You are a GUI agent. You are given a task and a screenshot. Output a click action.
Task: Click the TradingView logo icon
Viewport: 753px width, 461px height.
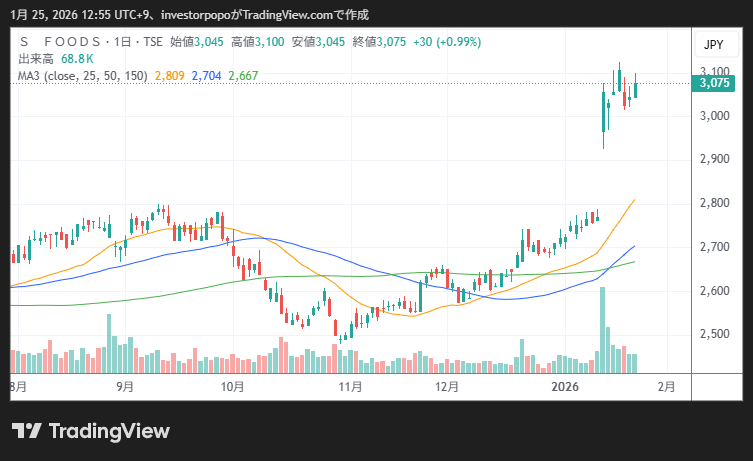(x=26, y=431)
